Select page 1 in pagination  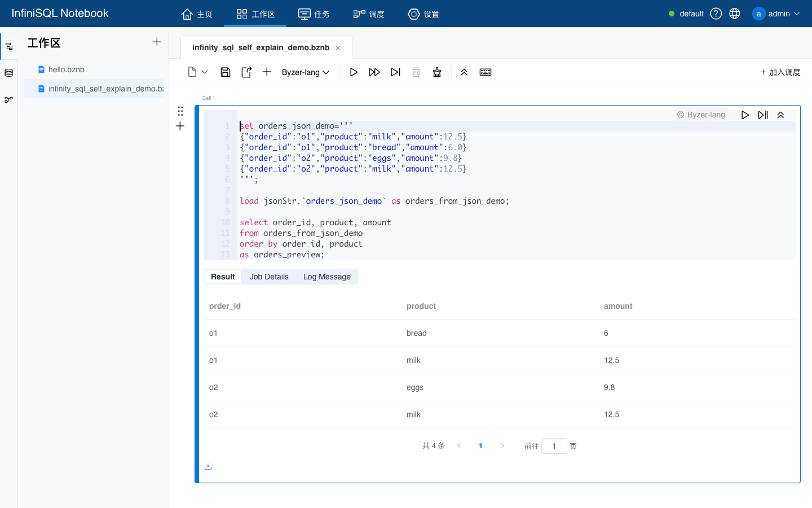pyautogui.click(x=480, y=446)
